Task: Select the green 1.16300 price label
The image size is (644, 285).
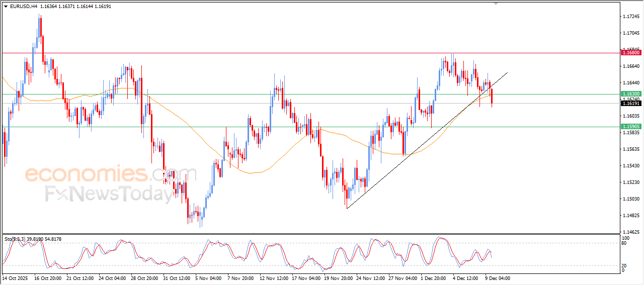Action: pyautogui.click(x=630, y=94)
